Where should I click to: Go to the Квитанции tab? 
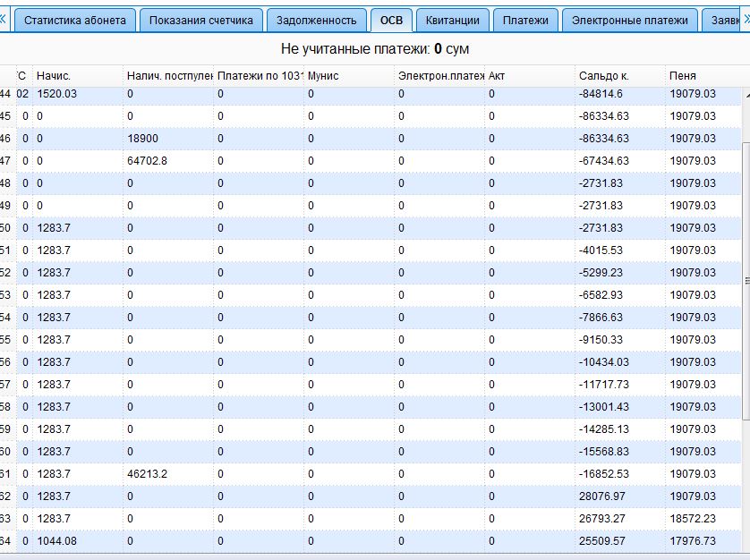coord(452,20)
